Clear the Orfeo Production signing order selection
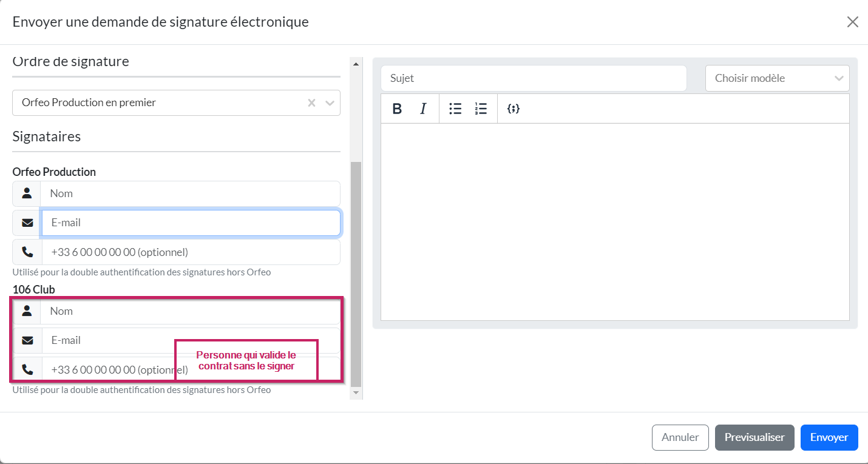Image resolution: width=868 pixels, height=464 pixels. pyautogui.click(x=311, y=103)
